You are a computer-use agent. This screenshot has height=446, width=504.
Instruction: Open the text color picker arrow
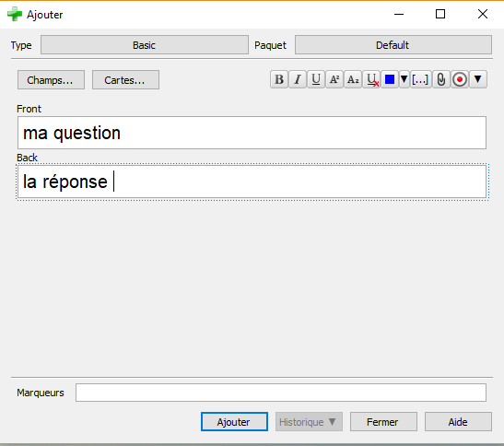point(404,79)
